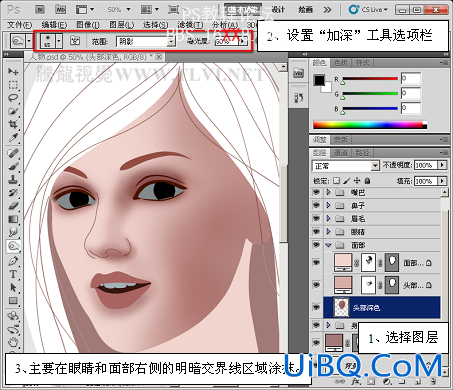Open the CS Live menu button

click(x=369, y=10)
